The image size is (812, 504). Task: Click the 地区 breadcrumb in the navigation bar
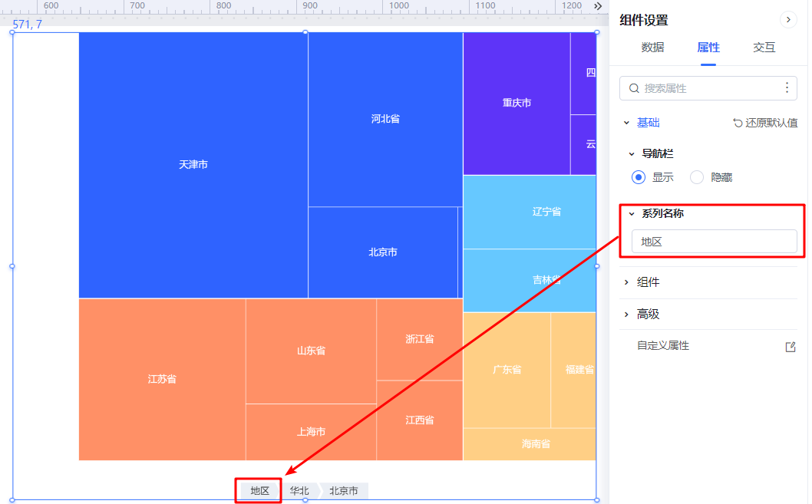(259, 490)
